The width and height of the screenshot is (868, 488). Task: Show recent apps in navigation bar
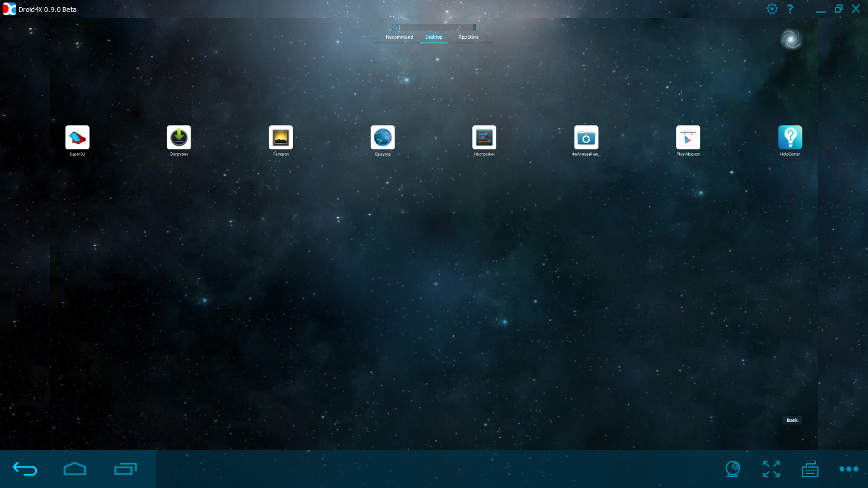coord(125,469)
